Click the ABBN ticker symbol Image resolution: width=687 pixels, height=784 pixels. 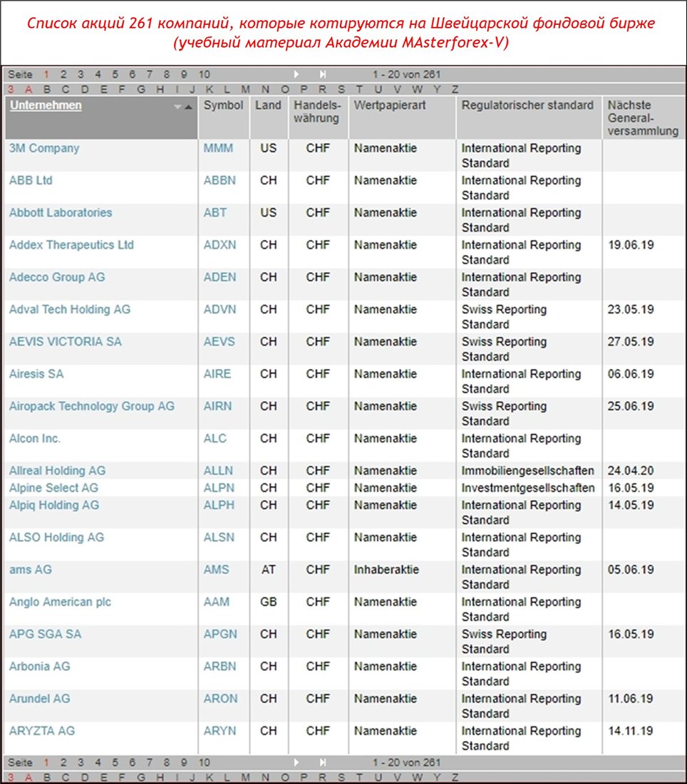[219, 180]
